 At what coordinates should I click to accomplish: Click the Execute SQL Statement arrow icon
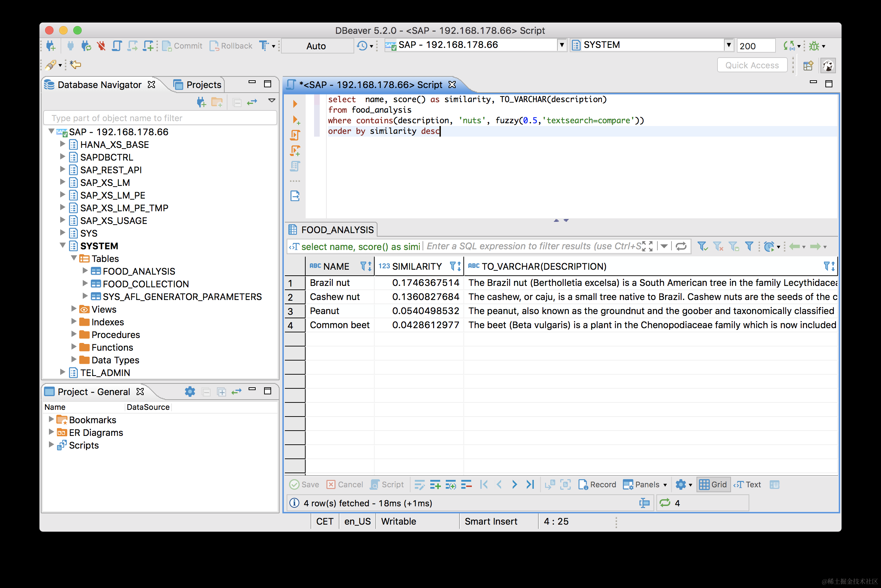(295, 104)
